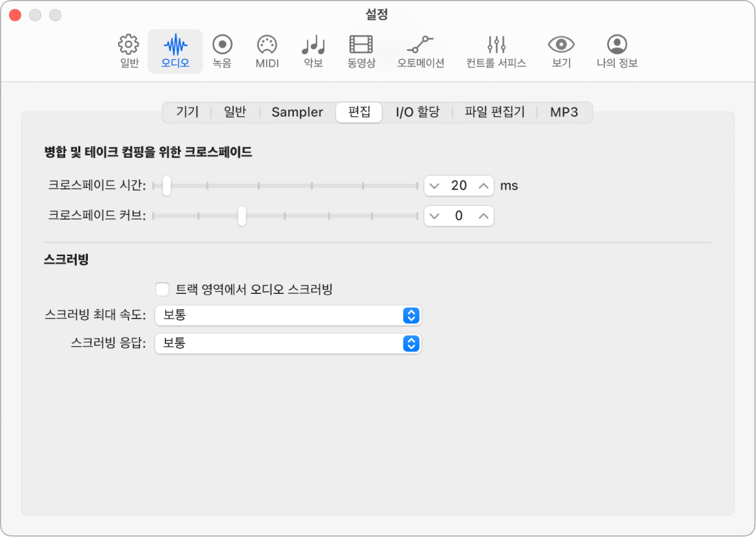Open the 스크러빙 최대 속도 dropdown
The height and width of the screenshot is (537, 756).
coord(288,315)
